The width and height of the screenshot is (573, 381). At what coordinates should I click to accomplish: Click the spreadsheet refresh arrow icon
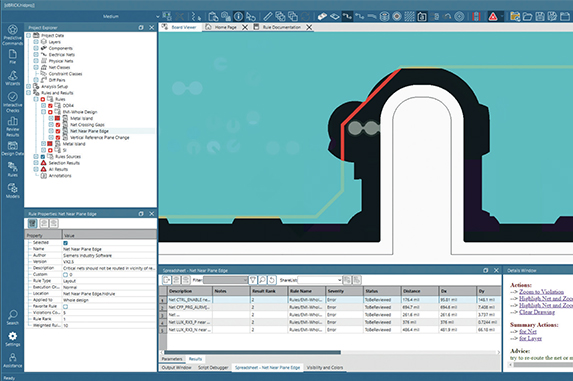click(272, 280)
